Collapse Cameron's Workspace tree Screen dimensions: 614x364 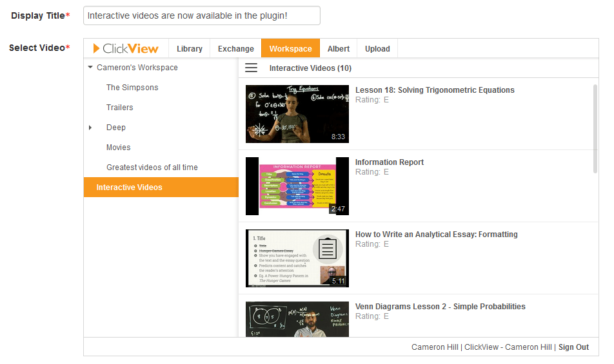click(x=90, y=68)
